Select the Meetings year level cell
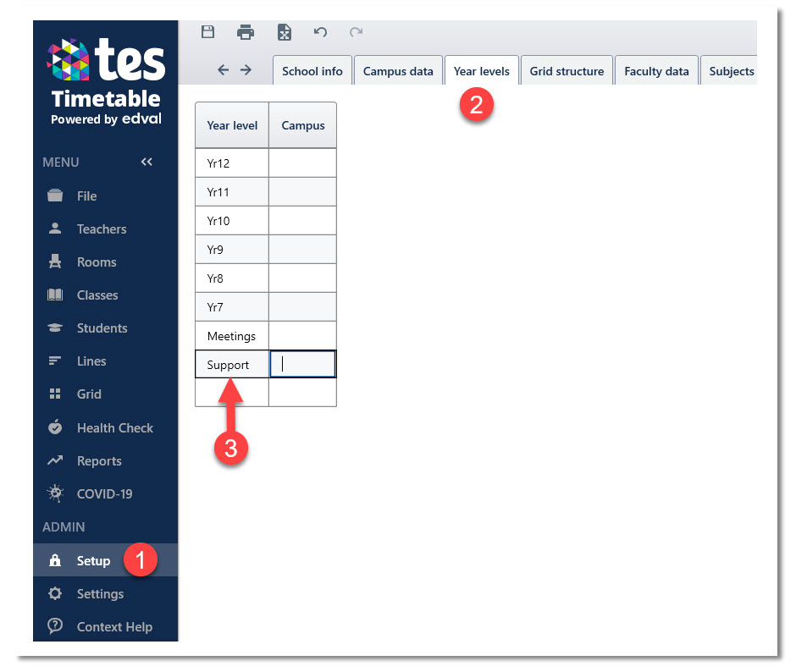Screen dimensions: 796x672 tap(232, 336)
